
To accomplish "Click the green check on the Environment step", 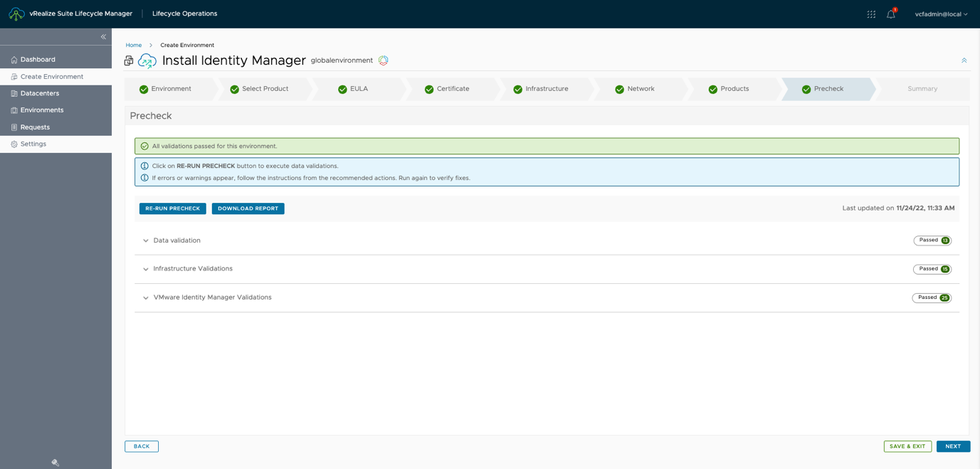I will (x=144, y=90).
